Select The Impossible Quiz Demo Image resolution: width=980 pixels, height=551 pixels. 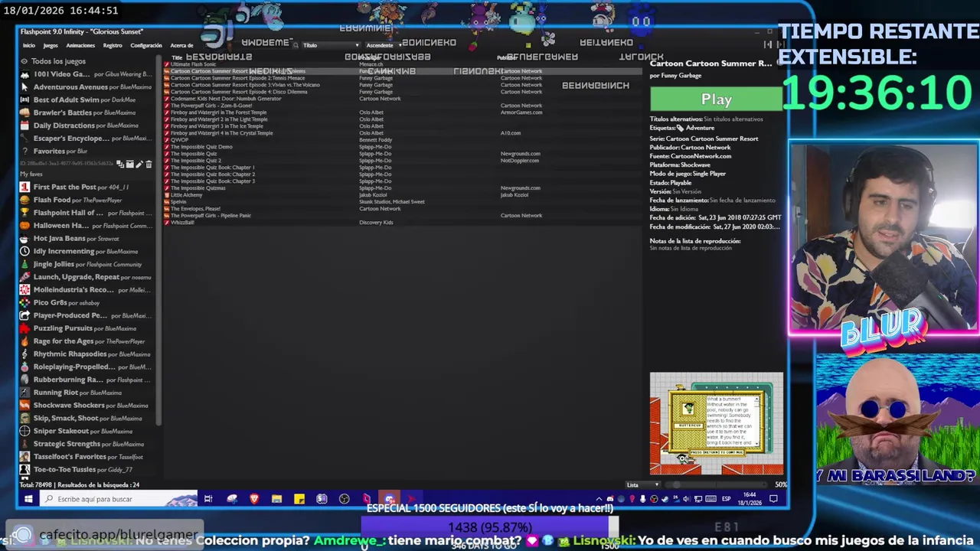(x=403, y=147)
